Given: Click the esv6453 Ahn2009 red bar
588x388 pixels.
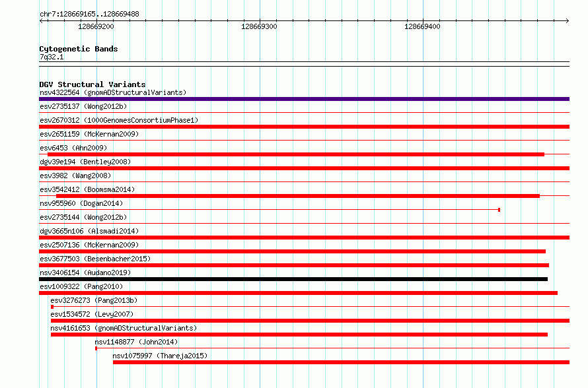Looking at the screenshot, I should (296, 154).
